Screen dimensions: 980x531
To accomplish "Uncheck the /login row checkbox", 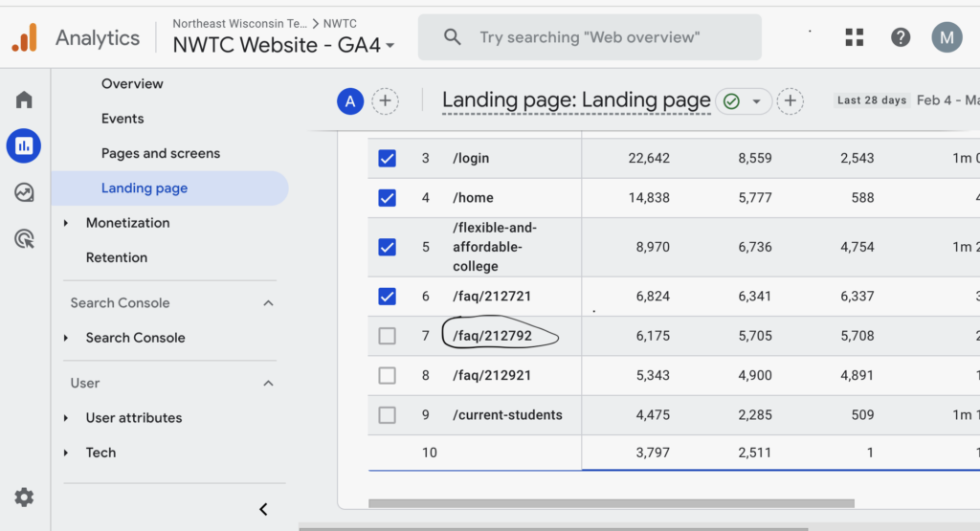I will click(387, 158).
